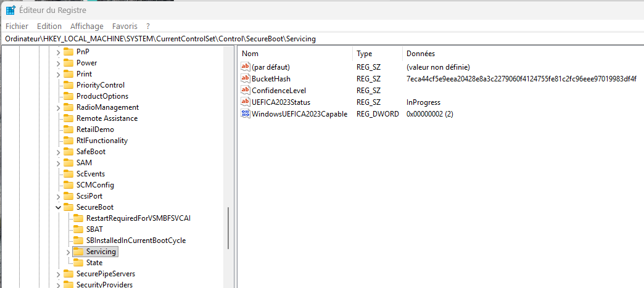Viewport: 644px width, 288px height.
Task: Select the Power folder icon
Action: click(x=68, y=63)
